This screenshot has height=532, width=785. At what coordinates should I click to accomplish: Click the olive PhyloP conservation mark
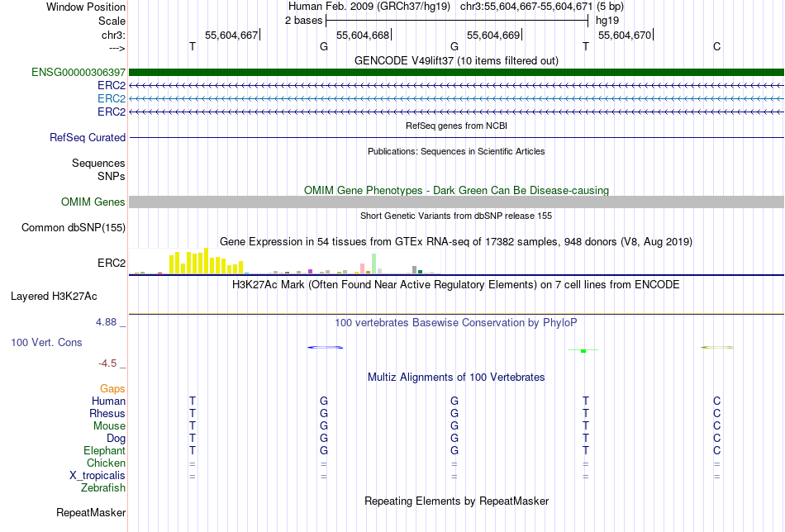click(x=717, y=347)
